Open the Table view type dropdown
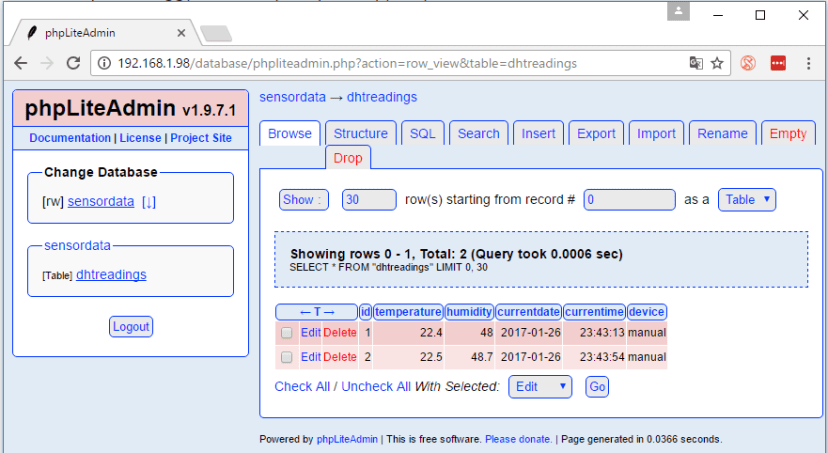Viewport: 828px width, 453px height. [746, 199]
